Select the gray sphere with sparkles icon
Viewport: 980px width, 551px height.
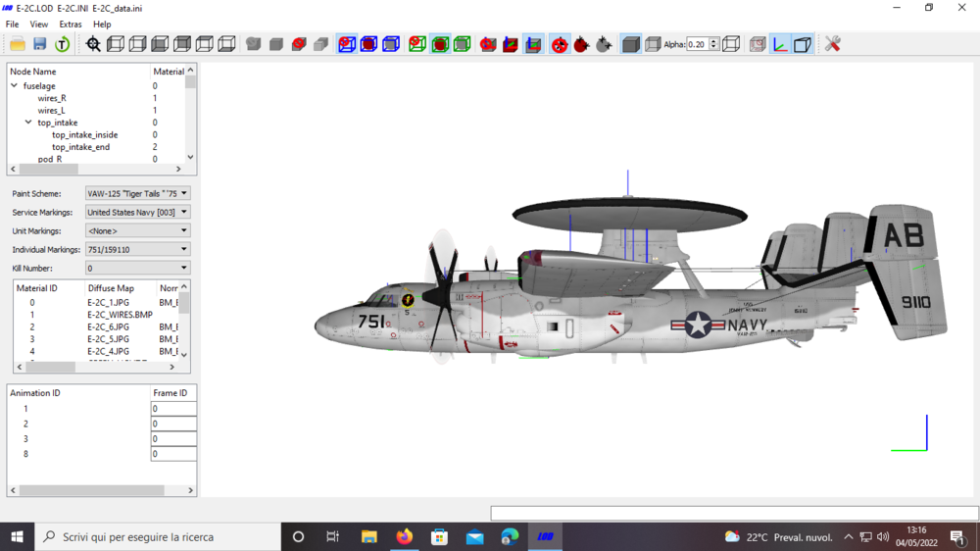pos(604,44)
